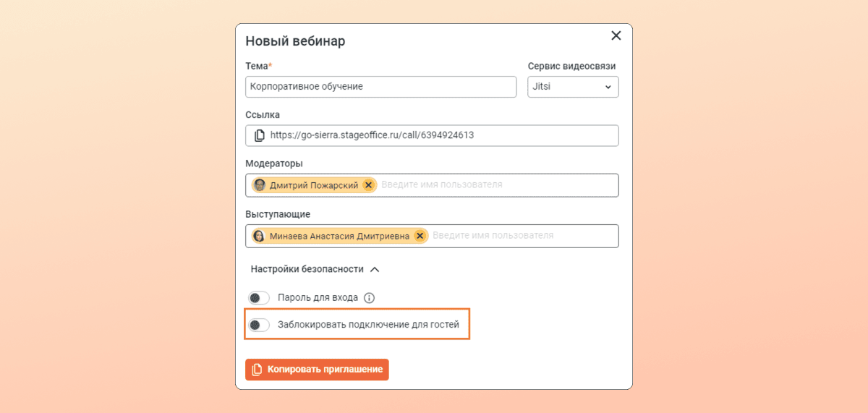
Task: Click the copy link icon
Action: (260, 135)
